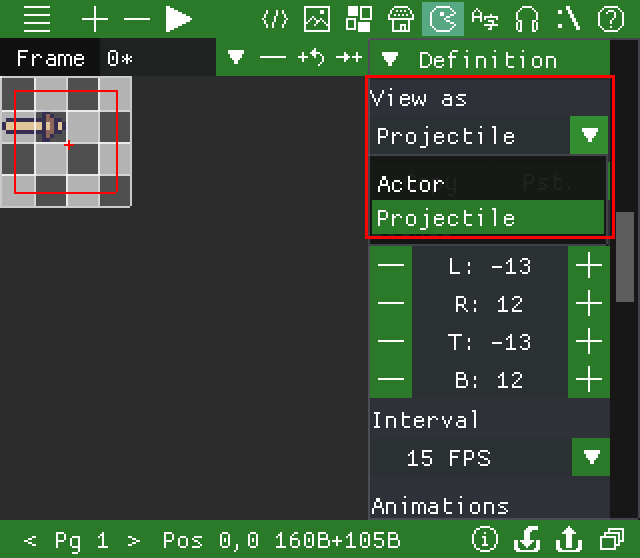
Task: Click the 160B+105B size text
Action: 338,541
